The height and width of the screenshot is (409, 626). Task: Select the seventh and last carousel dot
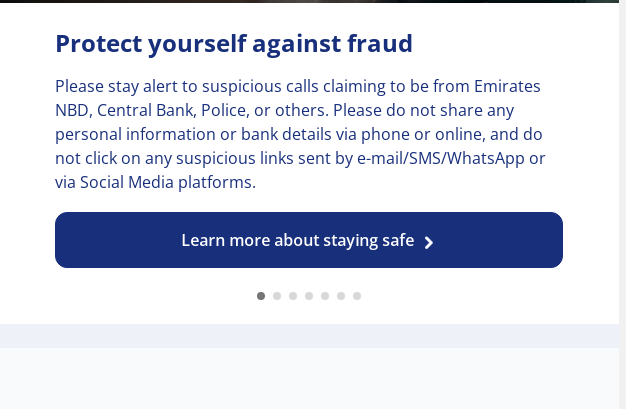click(357, 296)
